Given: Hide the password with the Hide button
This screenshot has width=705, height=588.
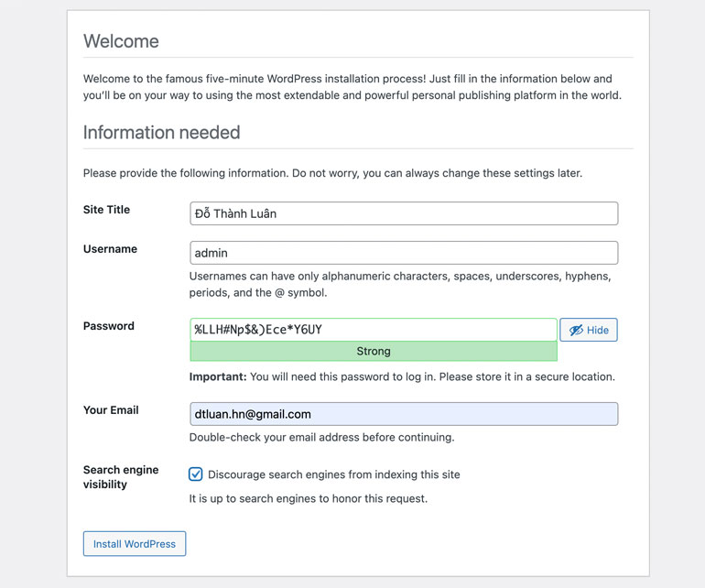Looking at the screenshot, I should click(x=589, y=330).
